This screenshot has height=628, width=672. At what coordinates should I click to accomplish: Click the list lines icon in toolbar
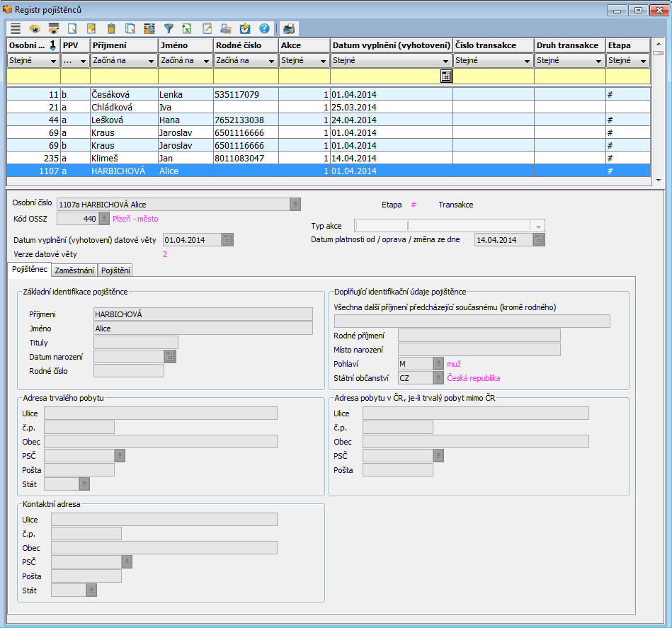(15, 28)
